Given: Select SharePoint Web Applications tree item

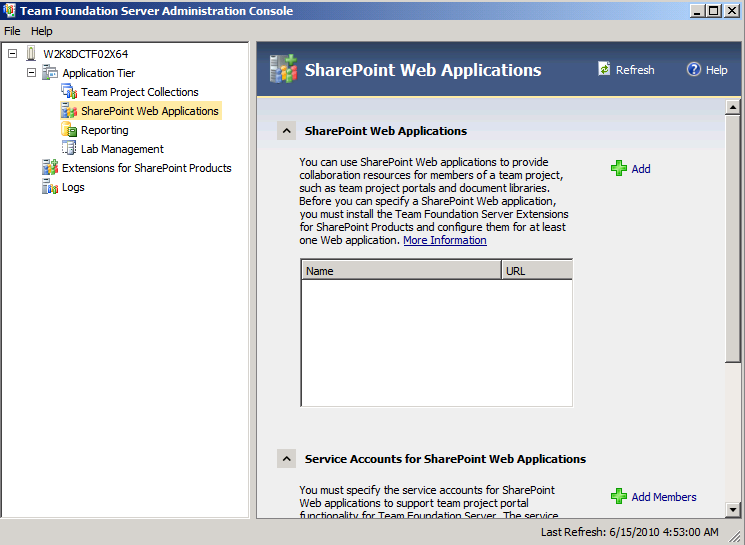Looking at the screenshot, I should pyautogui.click(x=150, y=111).
